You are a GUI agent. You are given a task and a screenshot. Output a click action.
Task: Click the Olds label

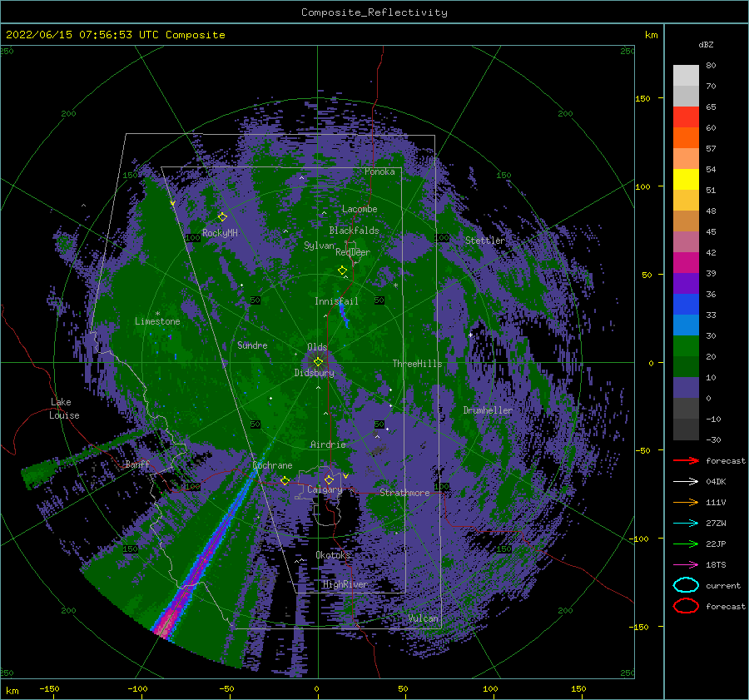pos(317,347)
